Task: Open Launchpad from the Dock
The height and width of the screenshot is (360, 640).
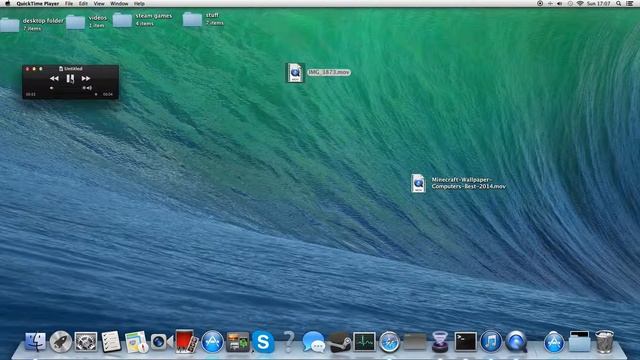Action: [x=61, y=342]
